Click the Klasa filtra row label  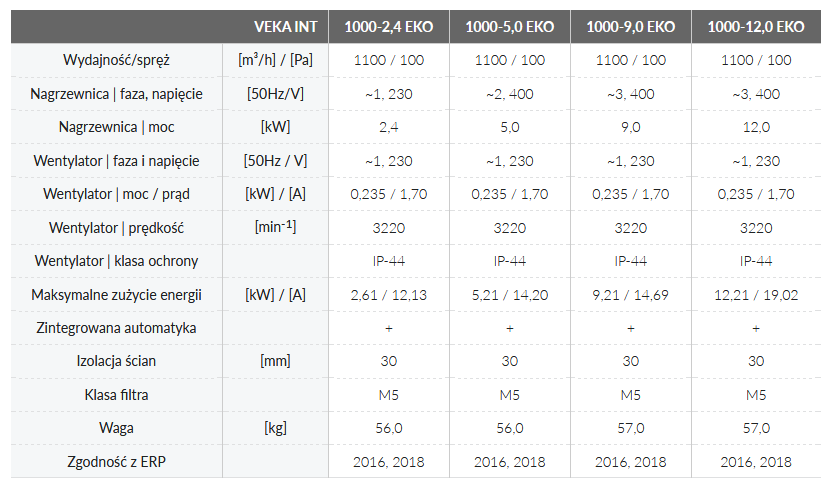coord(116,395)
